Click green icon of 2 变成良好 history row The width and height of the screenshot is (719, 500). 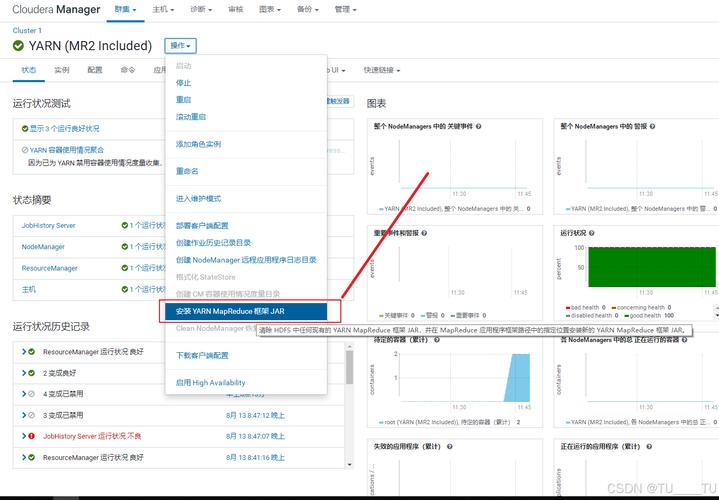click(x=31, y=373)
